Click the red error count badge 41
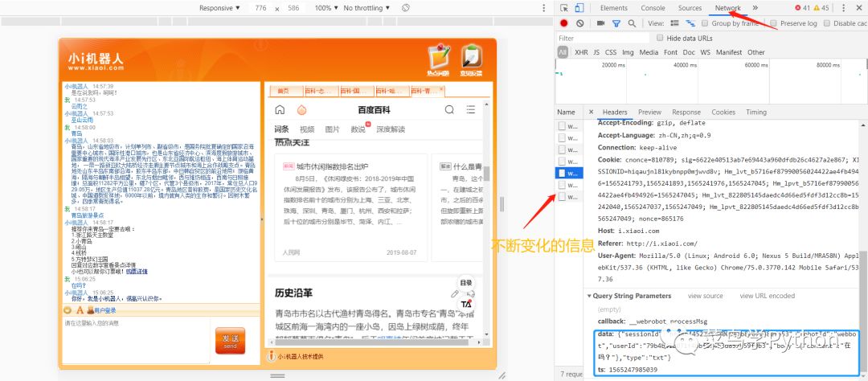 point(802,8)
